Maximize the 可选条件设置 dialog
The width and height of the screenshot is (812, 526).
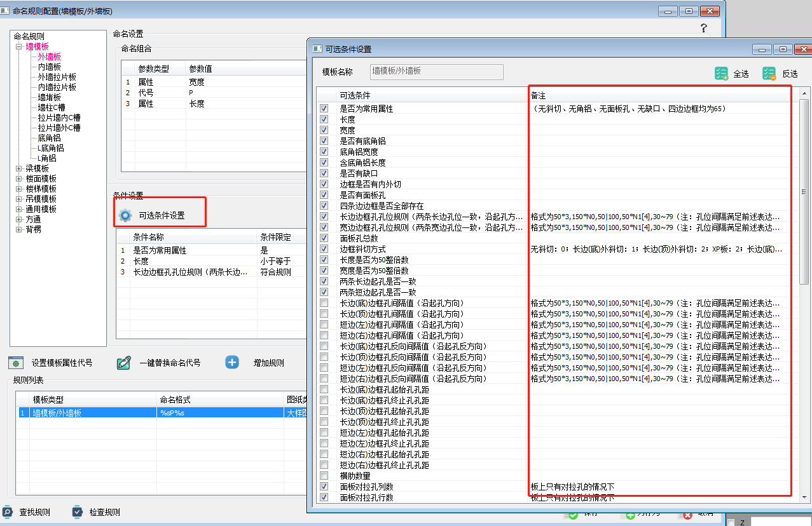[783, 49]
